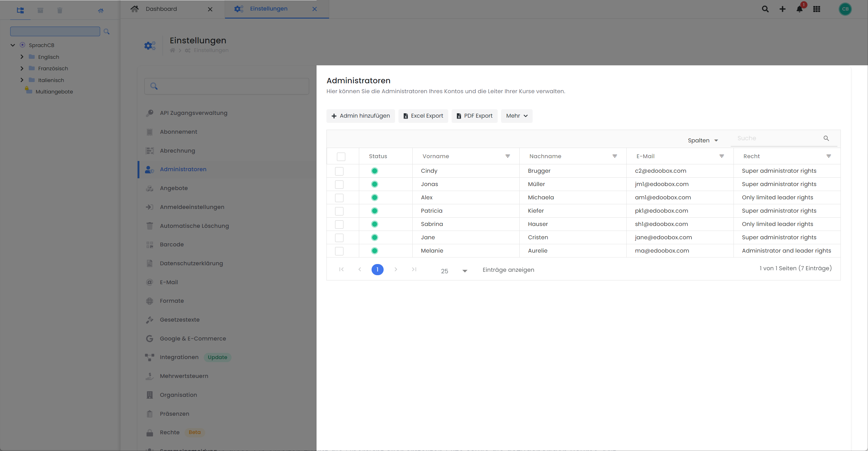Open Organisation in settings menu
Image resolution: width=868 pixels, height=451 pixels.
pyautogui.click(x=178, y=395)
